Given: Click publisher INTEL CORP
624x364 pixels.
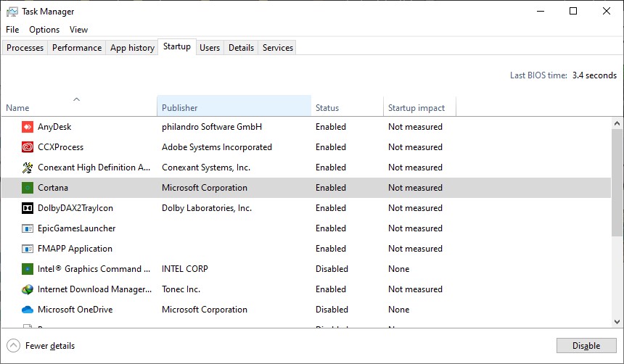Looking at the screenshot, I should coord(185,269).
